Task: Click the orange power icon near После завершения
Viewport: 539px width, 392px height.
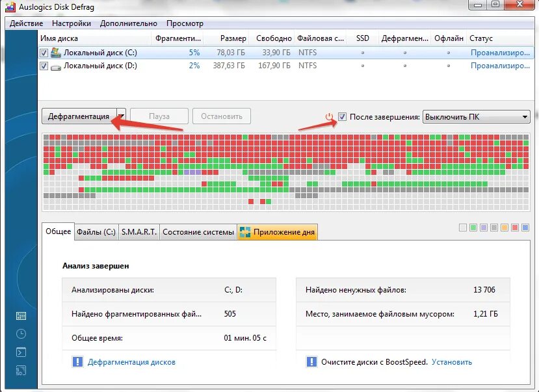Action: 329,117
